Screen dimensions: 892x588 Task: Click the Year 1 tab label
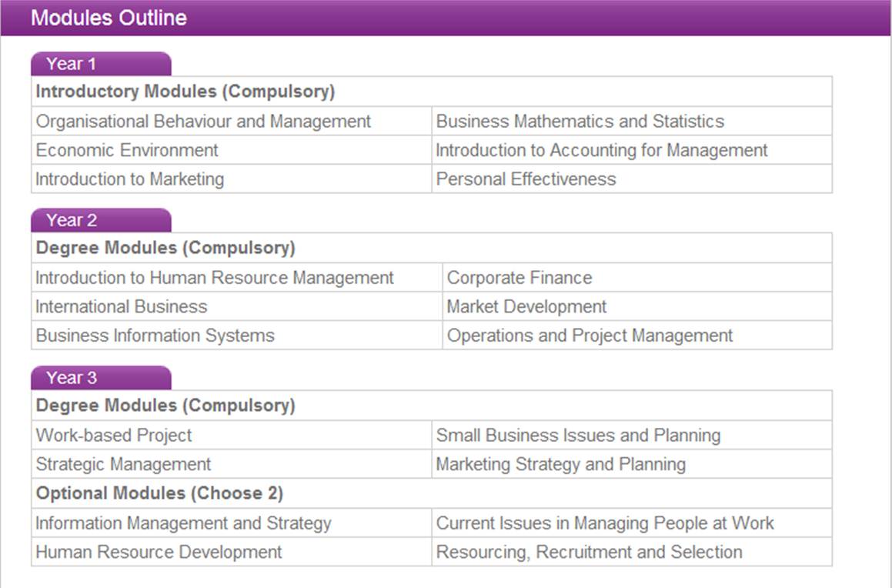click(x=71, y=64)
